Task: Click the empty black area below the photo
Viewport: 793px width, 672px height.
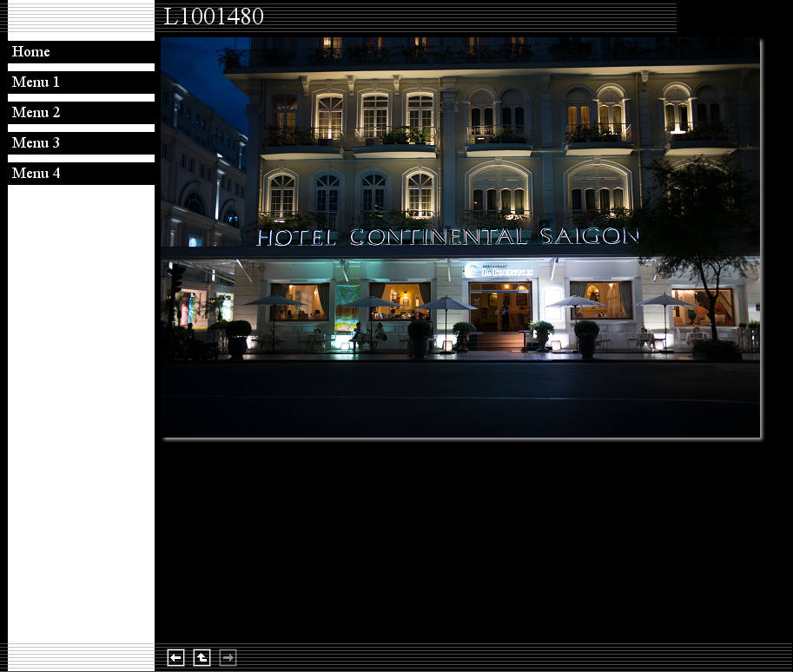Action: pos(460,538)
